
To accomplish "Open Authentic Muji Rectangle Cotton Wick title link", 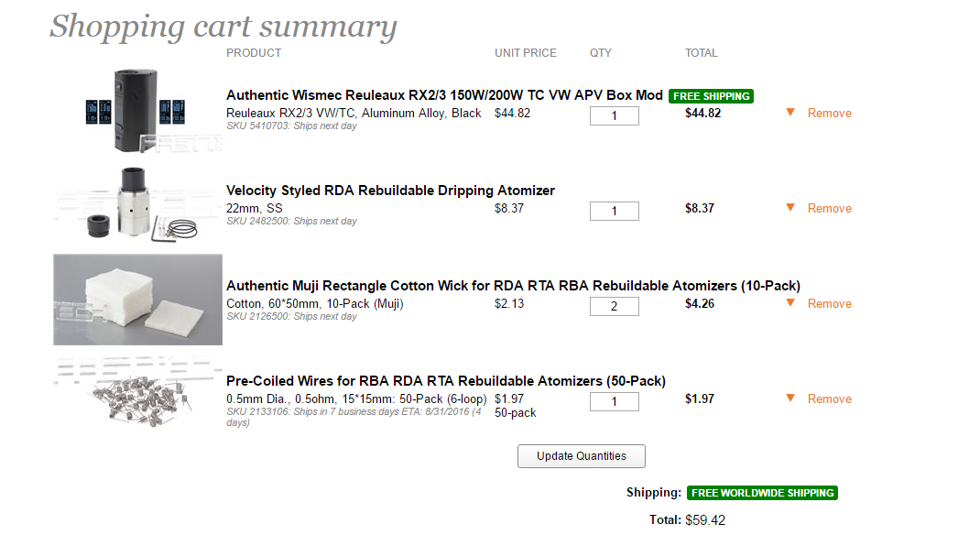I will 513,286.
